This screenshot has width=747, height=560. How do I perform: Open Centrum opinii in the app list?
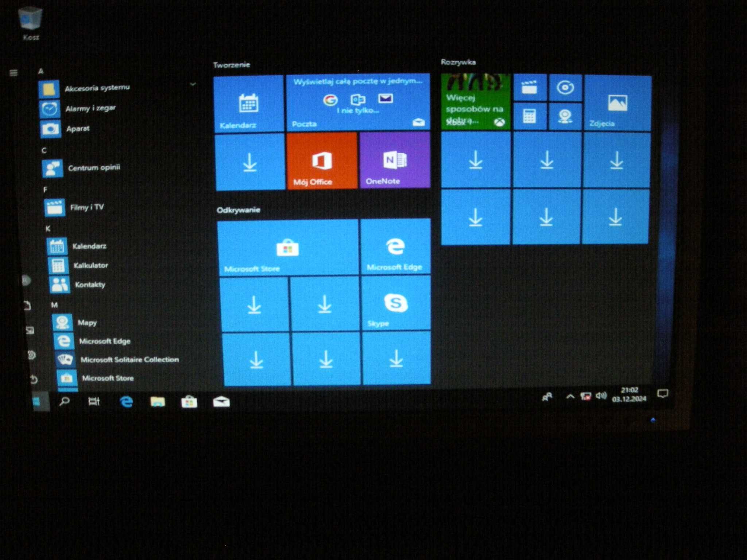coord(94,168)
